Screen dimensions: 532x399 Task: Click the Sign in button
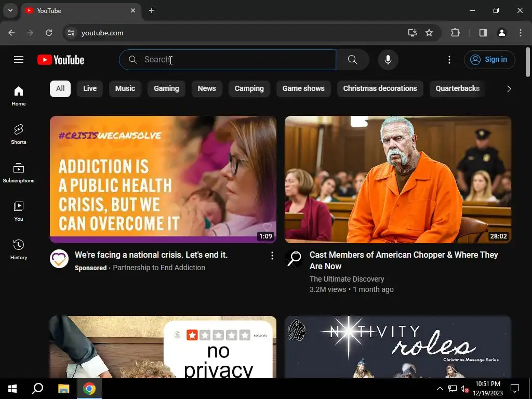489,60
